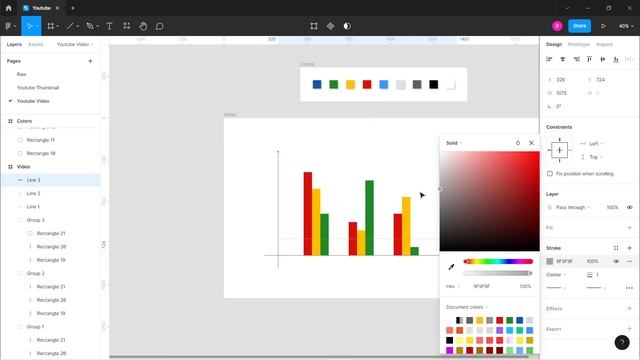
Task: Click the Create component icon
Action: tap(330, 26)
